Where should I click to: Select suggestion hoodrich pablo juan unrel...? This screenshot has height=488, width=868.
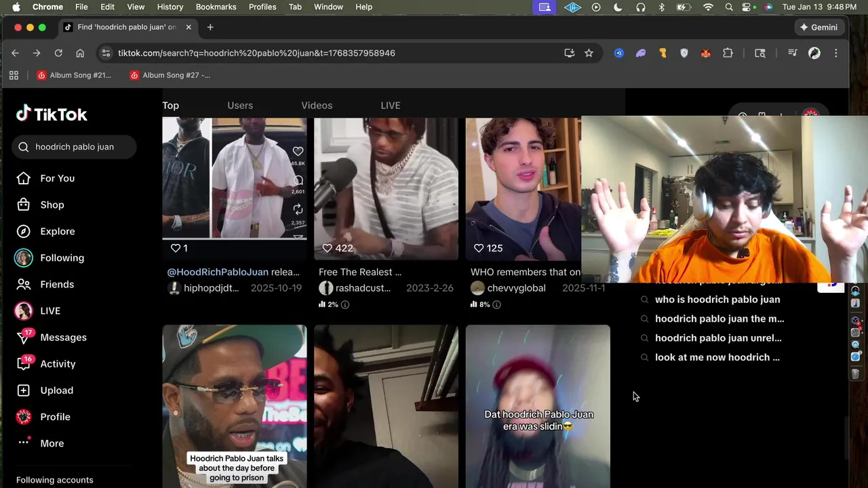click(x=717, y=338)
